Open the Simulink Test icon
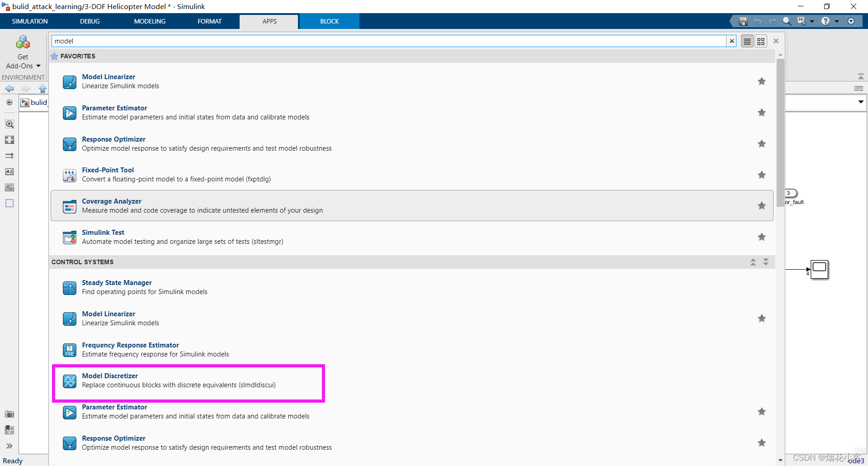Screen dimensions: 868x466 70,238
